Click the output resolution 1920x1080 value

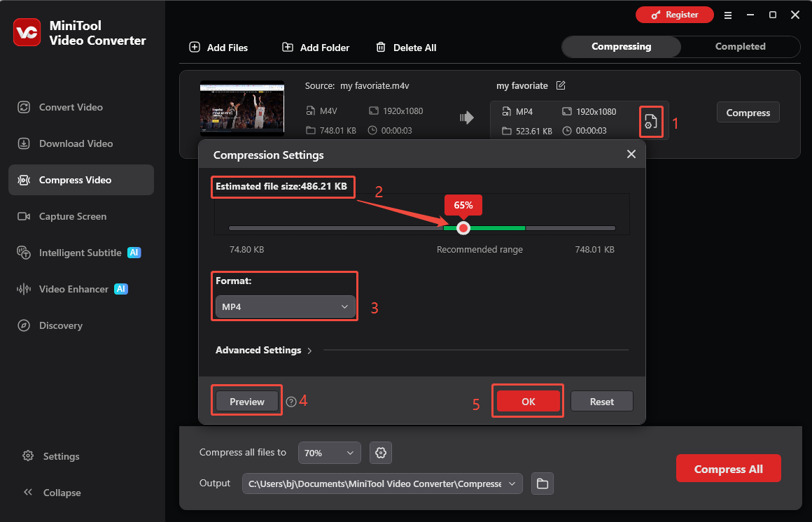click(596, 111)
